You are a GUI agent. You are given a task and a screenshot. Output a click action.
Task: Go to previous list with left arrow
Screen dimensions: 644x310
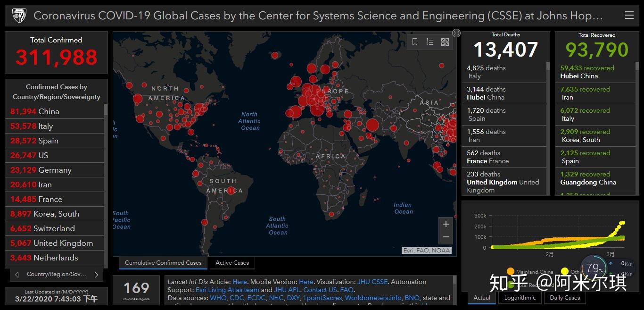point(17,275)
